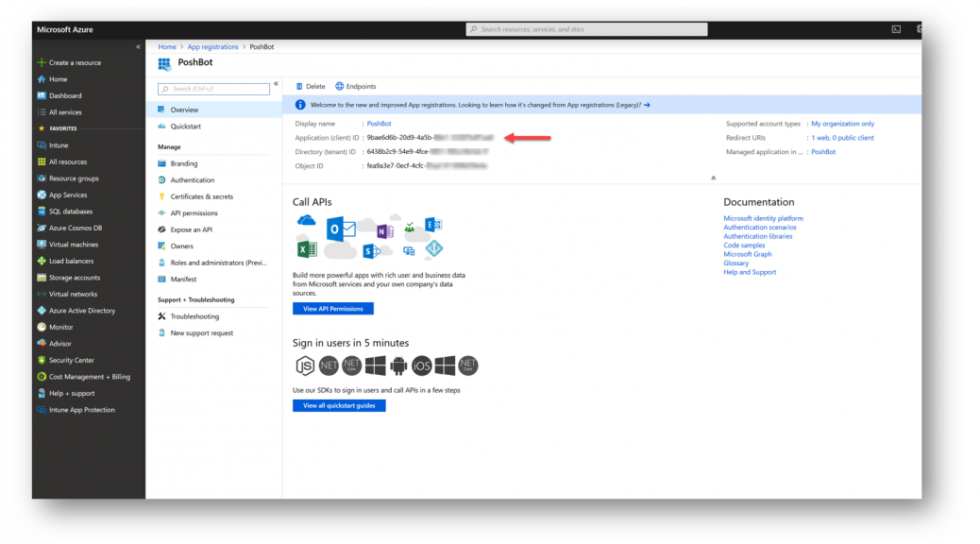Open Code samples link

[744, 246]
